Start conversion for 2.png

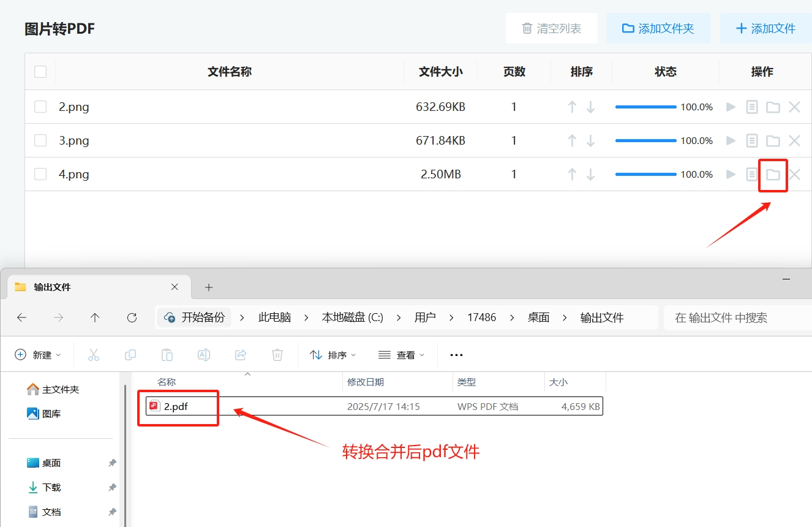click(x=731, y=106)
